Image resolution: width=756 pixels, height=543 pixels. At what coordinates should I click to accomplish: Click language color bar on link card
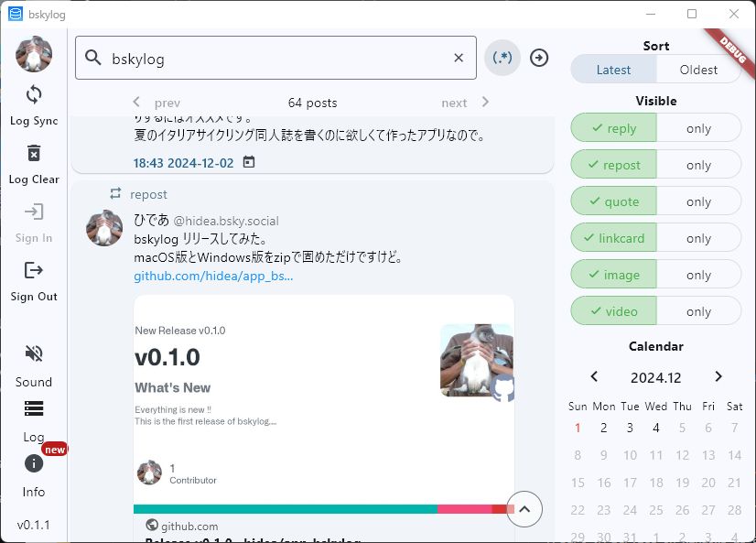pyautogui.click(x=324, y=509)
